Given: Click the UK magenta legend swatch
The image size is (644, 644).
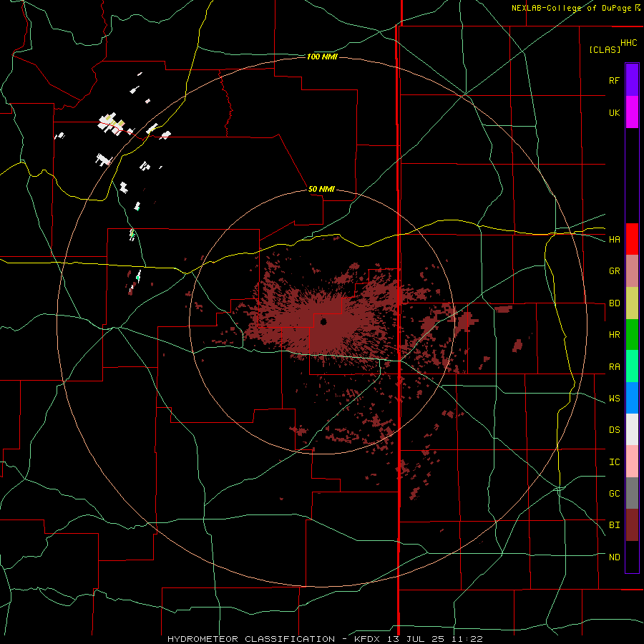Looking at the screenshot, I should tap(632, 112).
